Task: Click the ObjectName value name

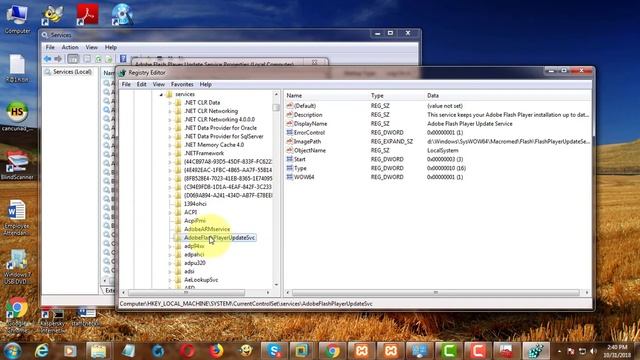Action: click(x=310, y=150)
